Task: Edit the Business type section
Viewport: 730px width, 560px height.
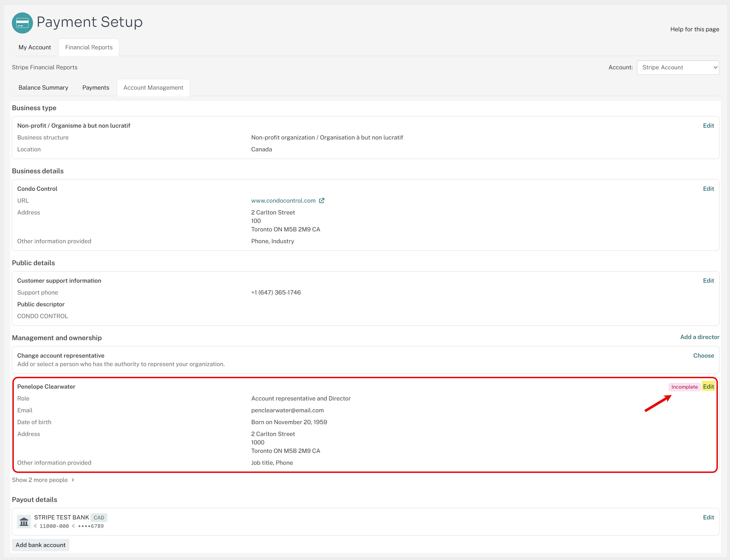Action: pyautogui.click(x=708, y=126)
